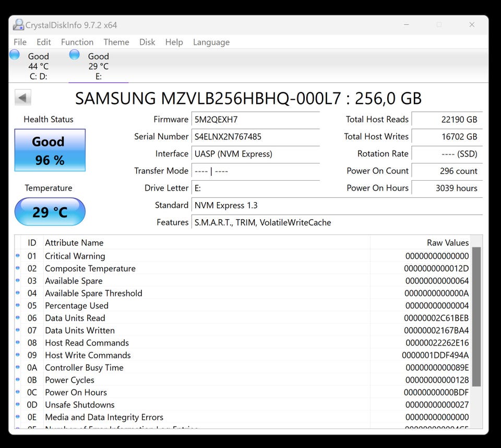Open the File menu
The height and width of the screenshot is (448, 501).
click(20, 42)
